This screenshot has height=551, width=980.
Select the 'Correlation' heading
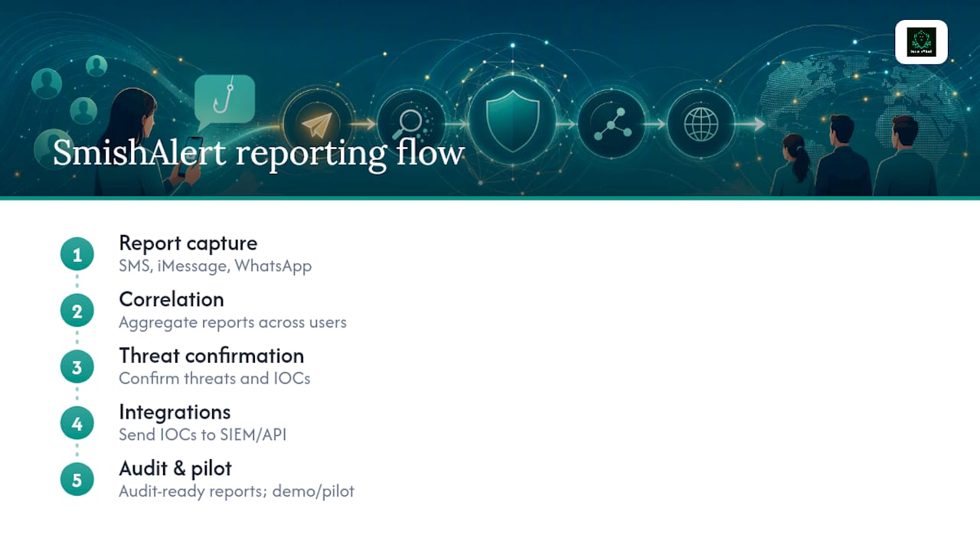point(171,299)
